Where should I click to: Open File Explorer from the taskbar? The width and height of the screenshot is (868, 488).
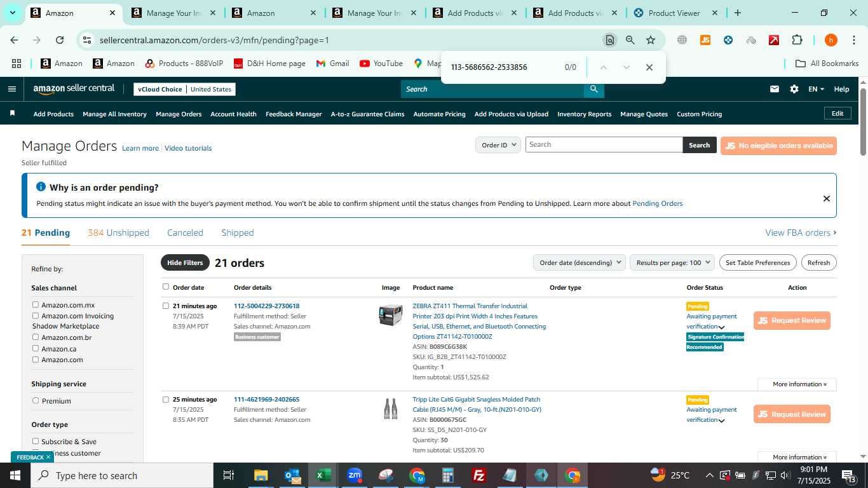(261, 475)
